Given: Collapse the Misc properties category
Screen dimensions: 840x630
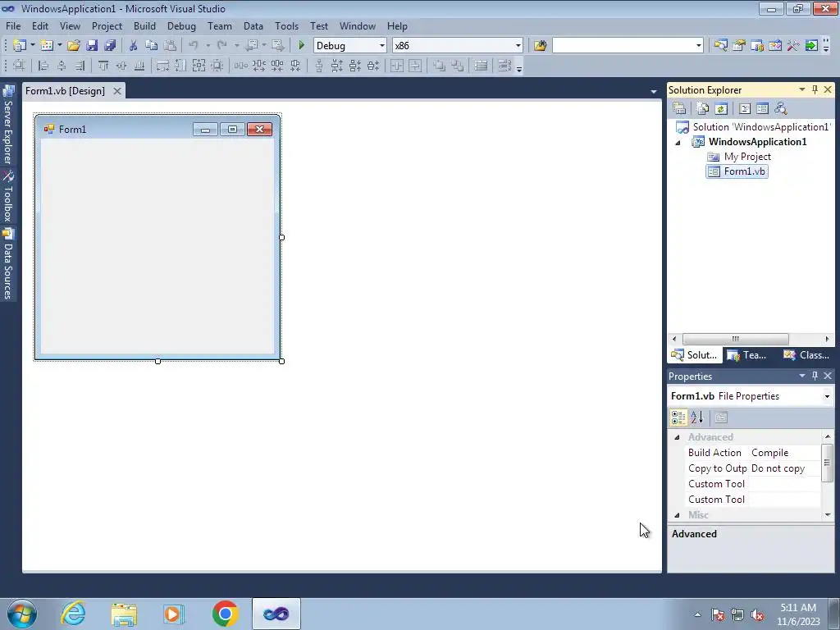Looking at the screenshot, I should [x=677, y=515].
